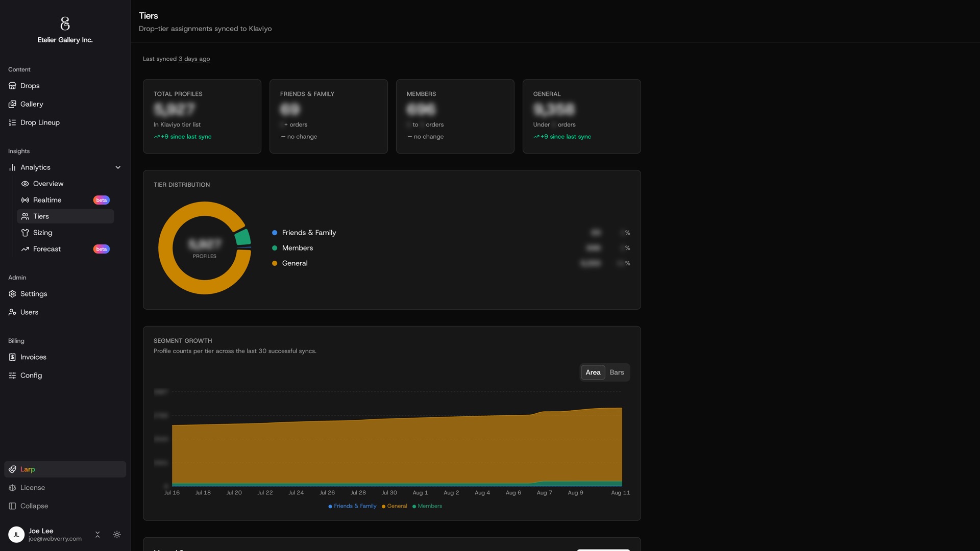The image size is (980, 551).
Task: Select the orange General distribution dot
Action: pos(275,263)
